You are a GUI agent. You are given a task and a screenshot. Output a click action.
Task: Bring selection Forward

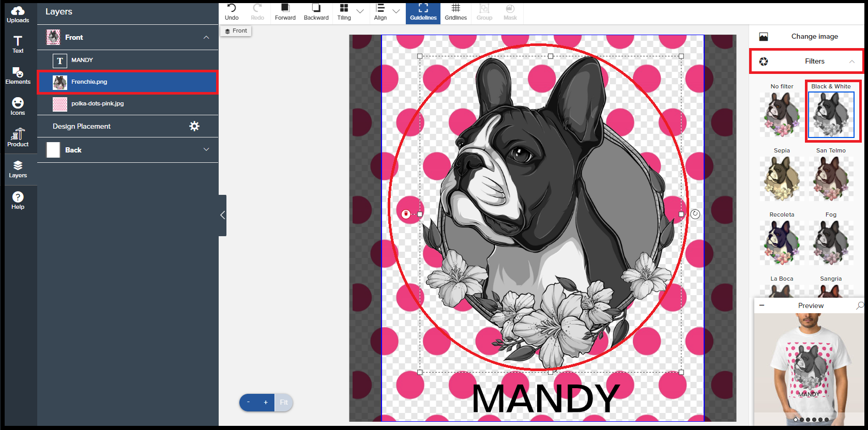coord(285,12)
